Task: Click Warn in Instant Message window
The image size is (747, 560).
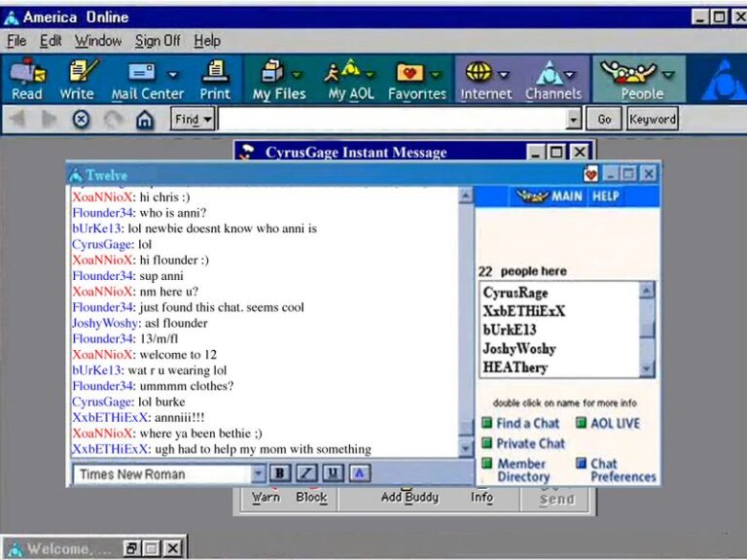Action: 266,497
